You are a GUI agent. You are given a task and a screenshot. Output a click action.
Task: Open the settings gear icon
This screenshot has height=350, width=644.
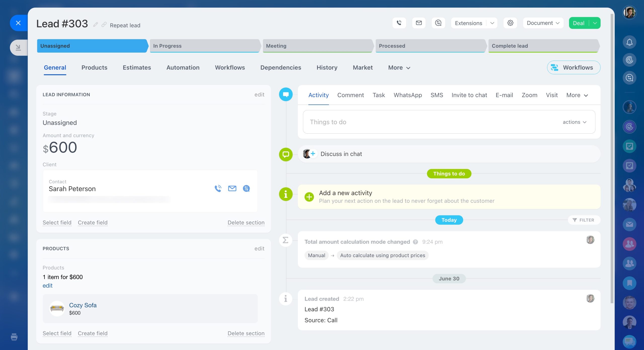click(510, 23)
